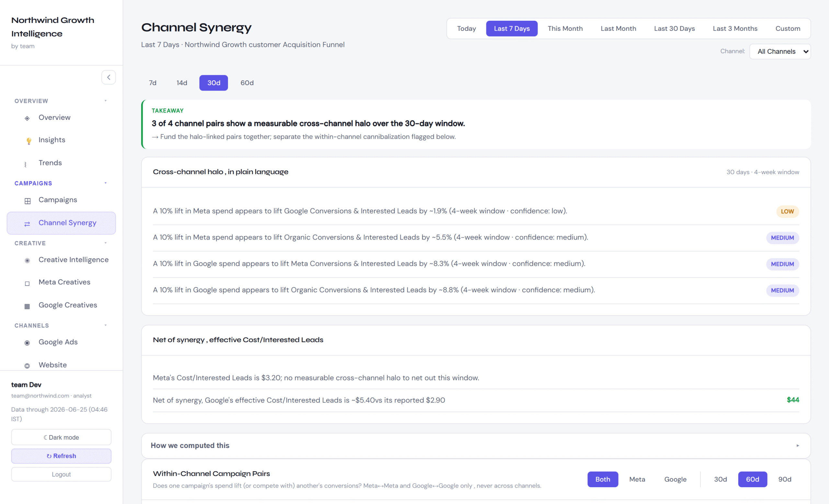
Task: Open the Website channel page
Action: click(53, 365)
